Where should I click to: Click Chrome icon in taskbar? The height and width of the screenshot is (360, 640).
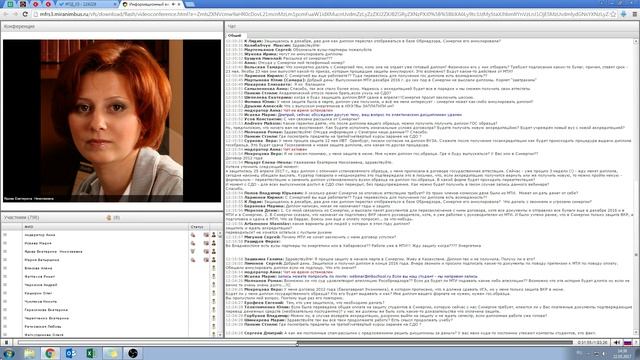(x=50, y=353)
